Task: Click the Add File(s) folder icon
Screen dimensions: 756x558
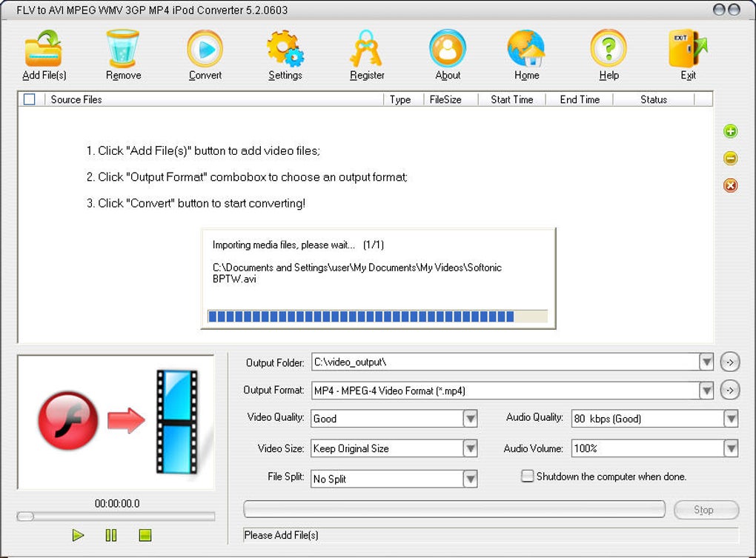Action: coord(44,48)
